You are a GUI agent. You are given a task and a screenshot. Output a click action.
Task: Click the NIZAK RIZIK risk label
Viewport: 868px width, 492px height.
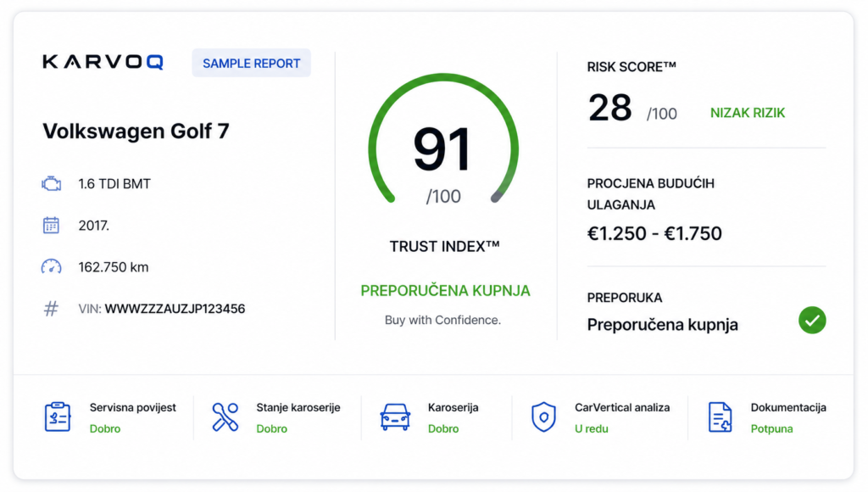(x=748, y=113)
